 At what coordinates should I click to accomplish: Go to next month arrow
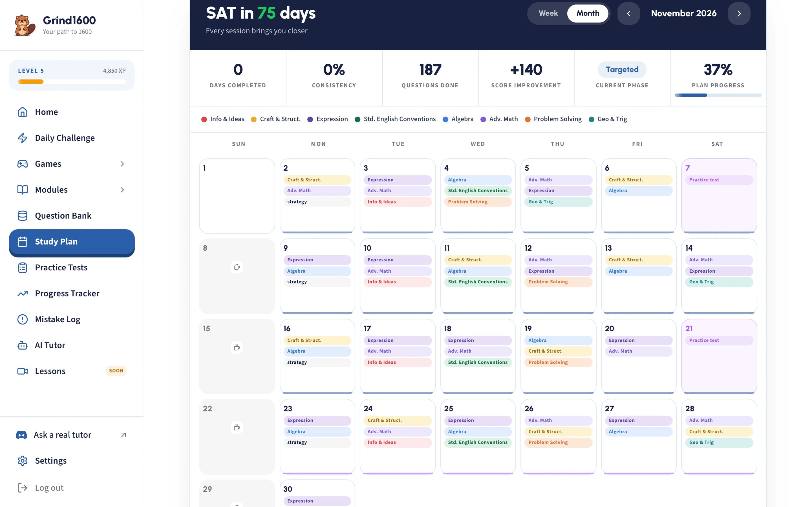(739, 14)
